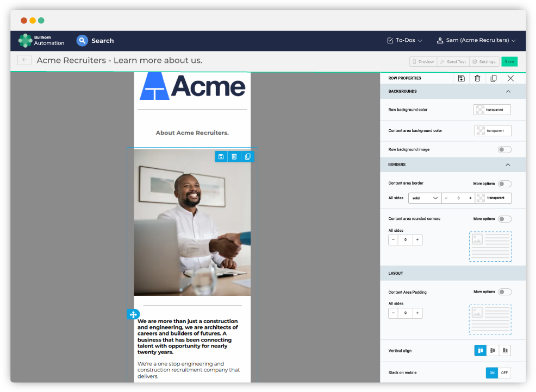Collapse the Backgrounds section chevron

point(508,92)
